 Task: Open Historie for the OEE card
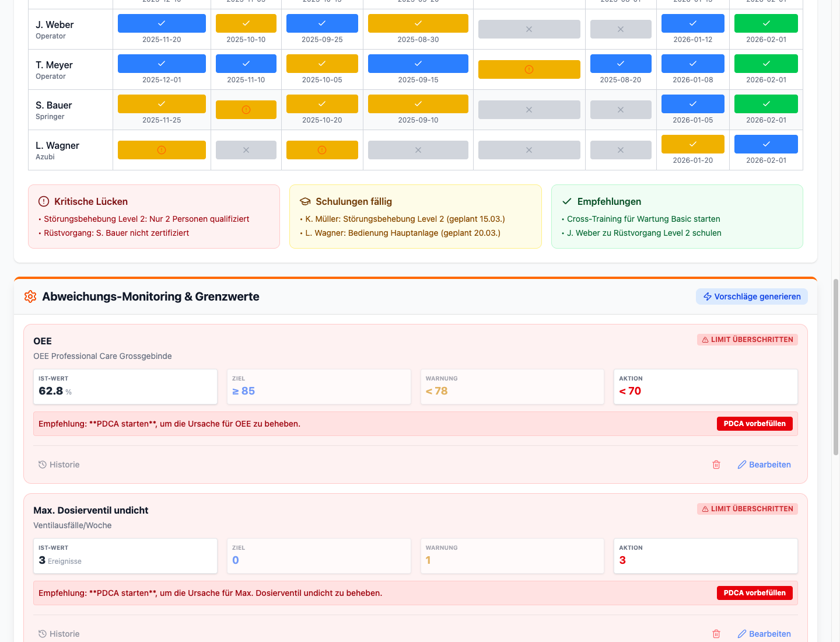tap(59, 465)
